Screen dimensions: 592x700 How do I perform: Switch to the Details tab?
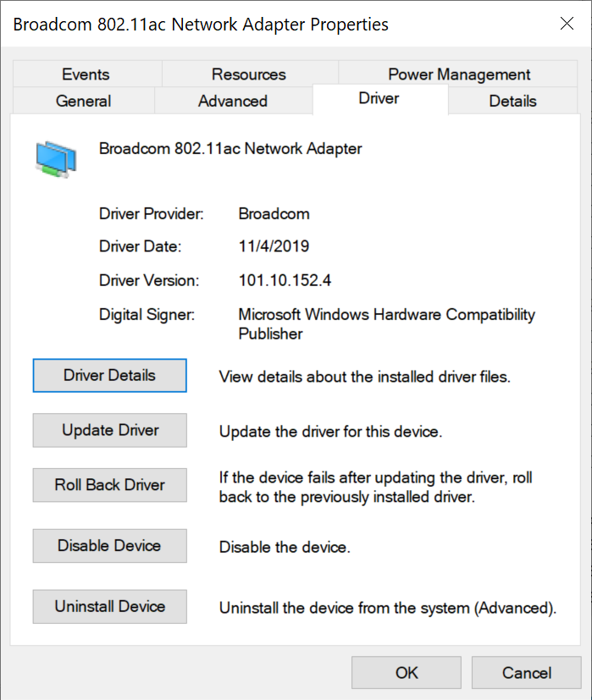[x=513, y=101]
